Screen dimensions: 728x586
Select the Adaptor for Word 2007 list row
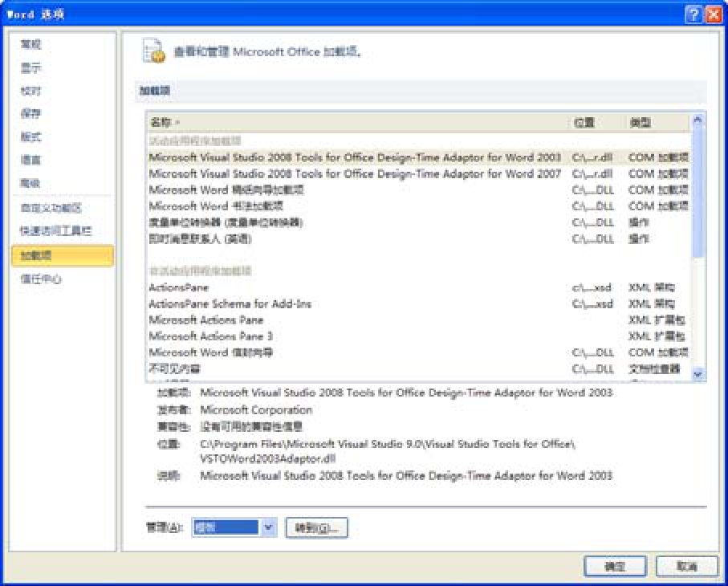pyautogui.click(x=418, y=174)
